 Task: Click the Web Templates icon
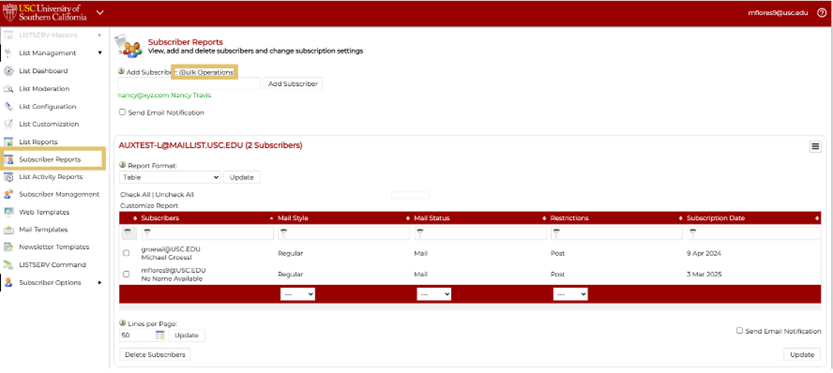8,212
